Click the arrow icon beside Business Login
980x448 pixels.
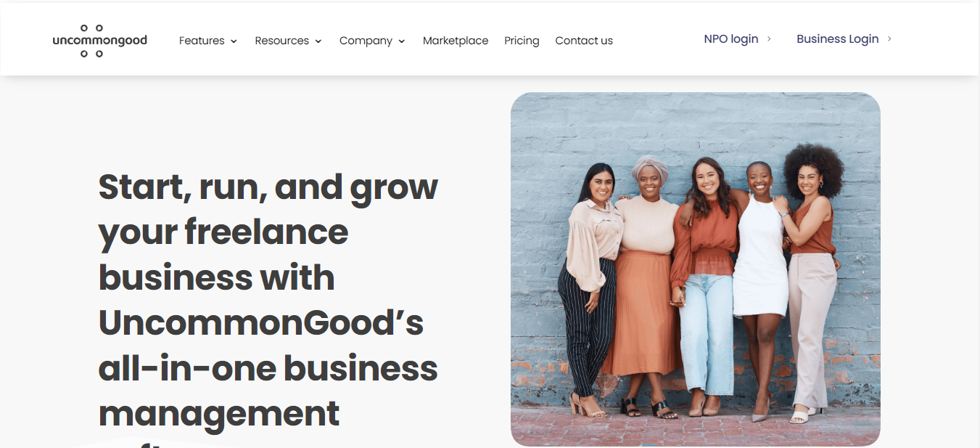point(889,39)
